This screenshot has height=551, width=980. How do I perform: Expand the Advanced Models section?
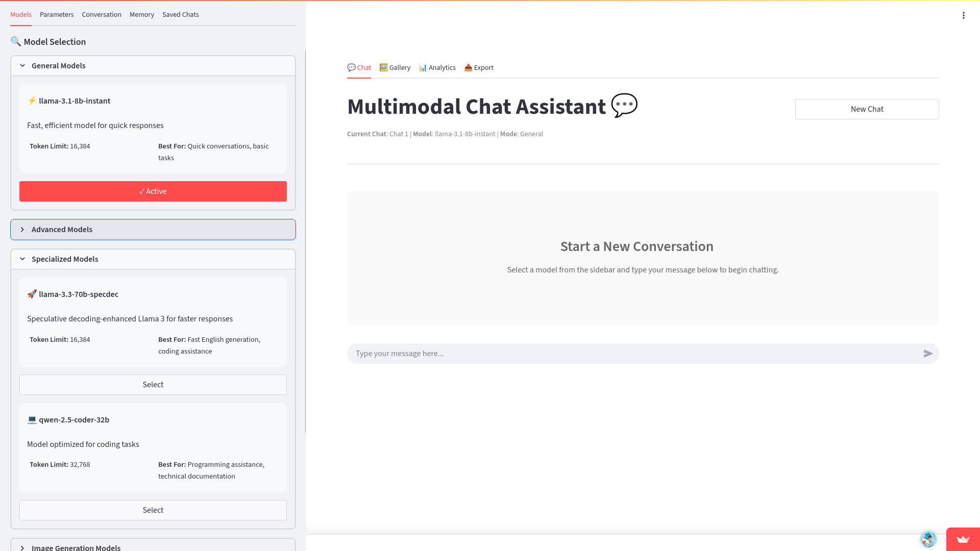tap(153, 230)
